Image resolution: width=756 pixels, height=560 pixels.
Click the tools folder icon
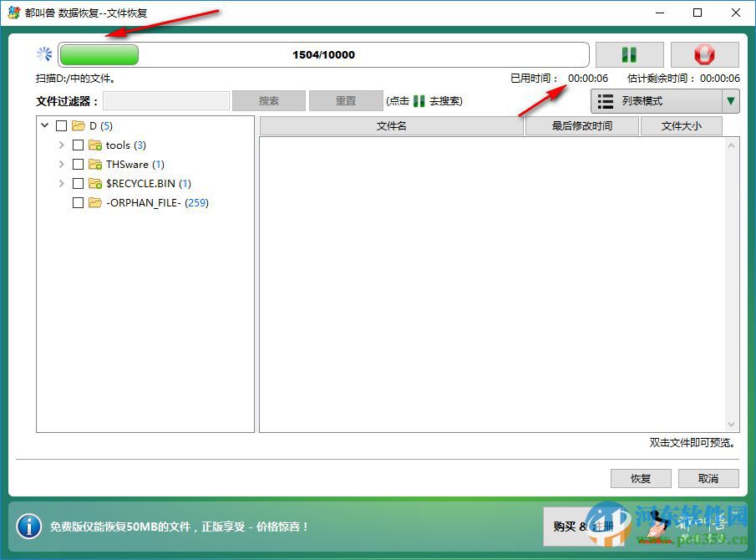pos(94,145)
